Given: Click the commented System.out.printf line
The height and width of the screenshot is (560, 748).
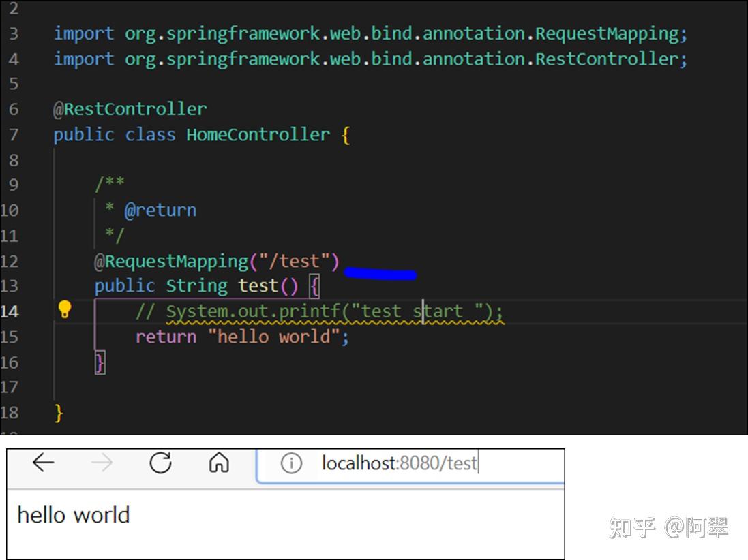Looking at the screenshot, I should (319, 312).
